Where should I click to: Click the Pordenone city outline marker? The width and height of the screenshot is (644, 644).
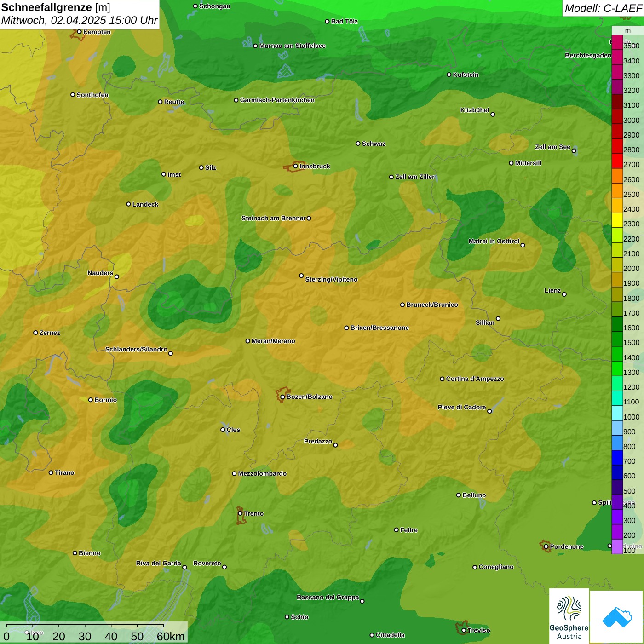[x=545, y=546]
